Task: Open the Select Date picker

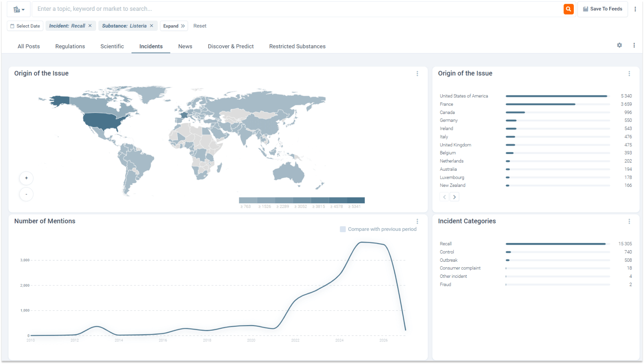Action: [25, 26]
